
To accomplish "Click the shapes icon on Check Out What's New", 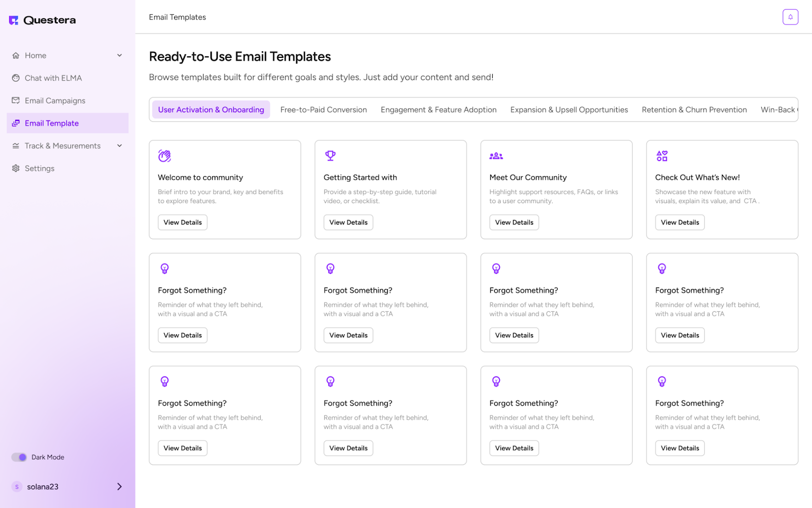I will tap(662, 156).
